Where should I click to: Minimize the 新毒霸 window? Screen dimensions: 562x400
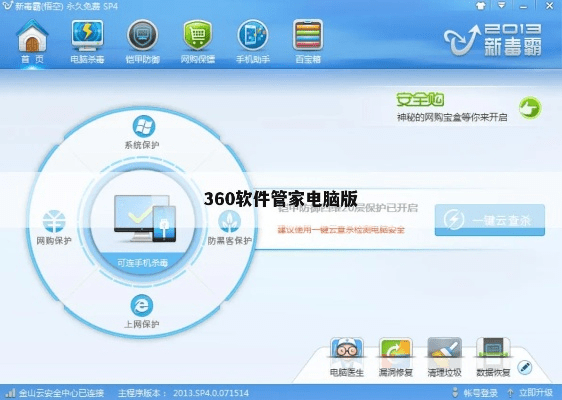524,6
